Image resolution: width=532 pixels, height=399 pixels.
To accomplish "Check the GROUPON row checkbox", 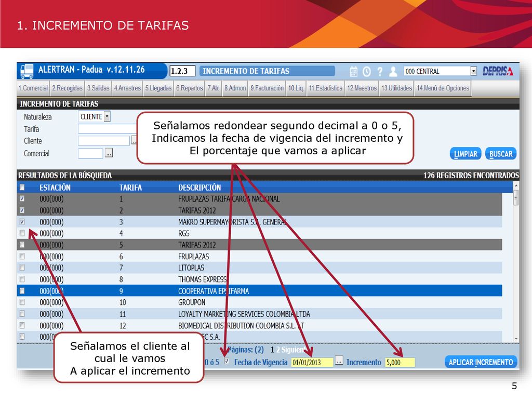I will coord(22,302).
